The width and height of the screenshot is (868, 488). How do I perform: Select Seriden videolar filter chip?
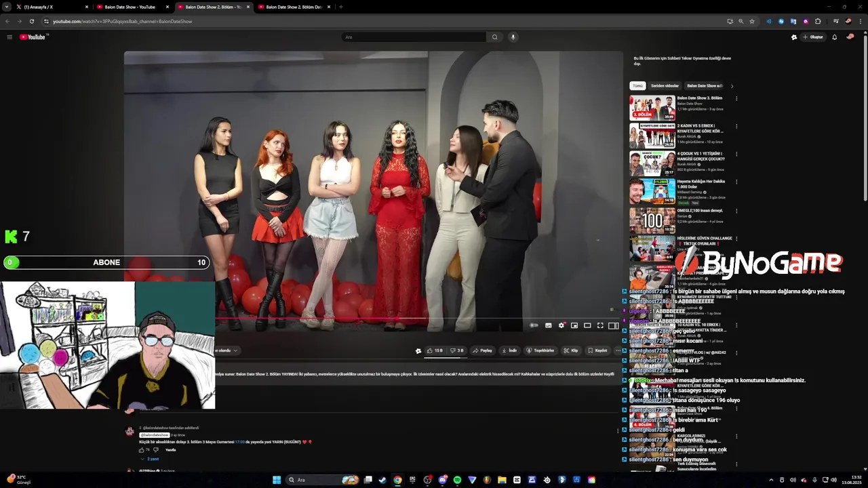click(x=665, y=86)
